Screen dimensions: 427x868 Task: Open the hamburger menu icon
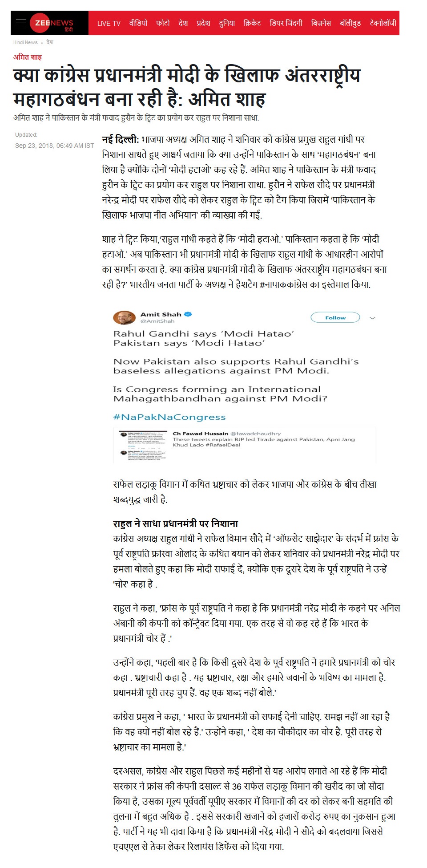(x=21, y=23)
